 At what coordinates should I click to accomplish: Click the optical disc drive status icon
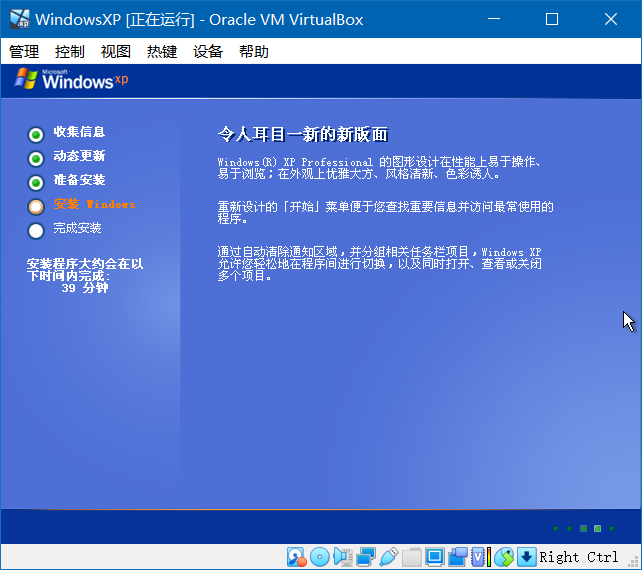click(320, 557)
